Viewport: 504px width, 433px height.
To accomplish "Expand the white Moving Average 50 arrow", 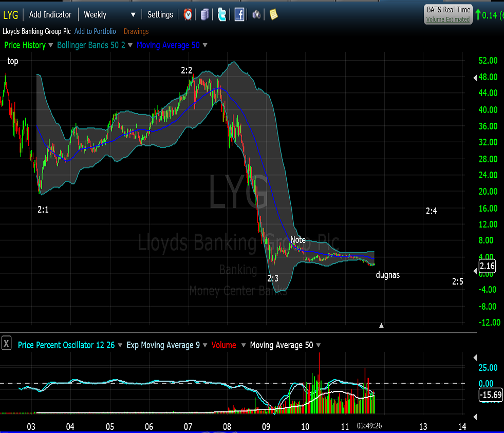I will click(x=318, y=345).
